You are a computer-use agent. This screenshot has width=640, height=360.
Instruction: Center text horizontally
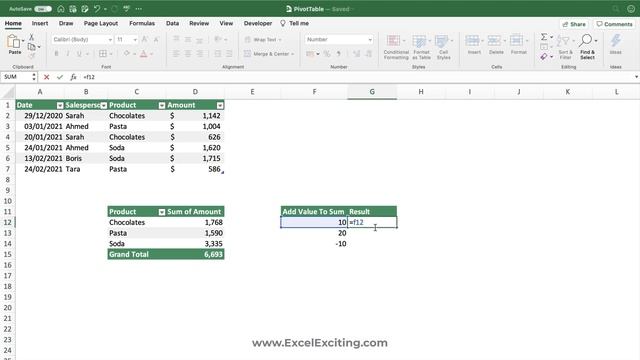coord(188,54)
